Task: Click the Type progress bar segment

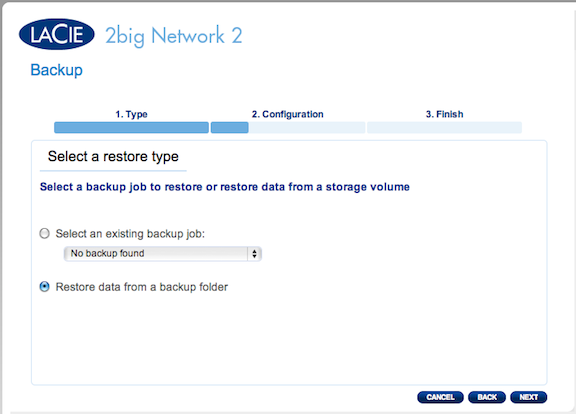Action: [x=131, y=127]
